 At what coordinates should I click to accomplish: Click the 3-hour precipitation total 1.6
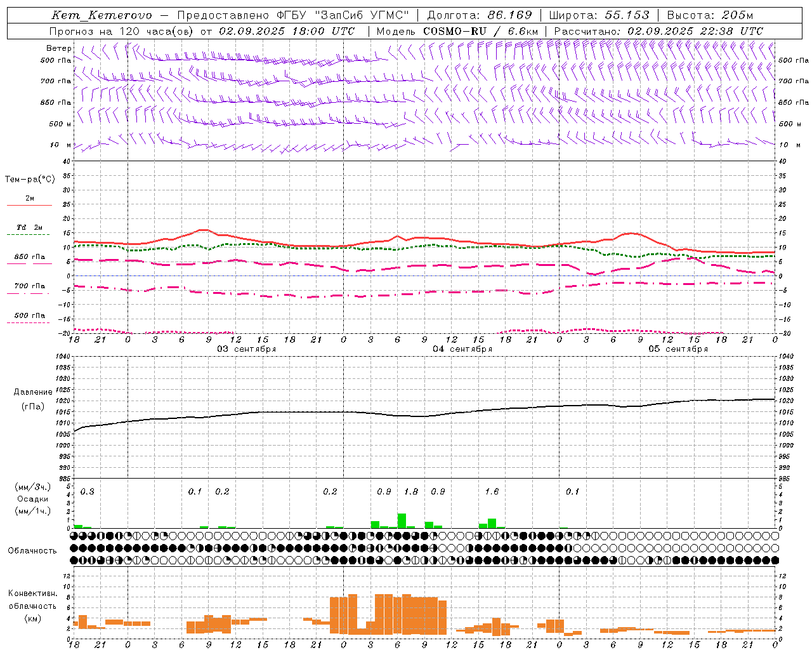492,492
